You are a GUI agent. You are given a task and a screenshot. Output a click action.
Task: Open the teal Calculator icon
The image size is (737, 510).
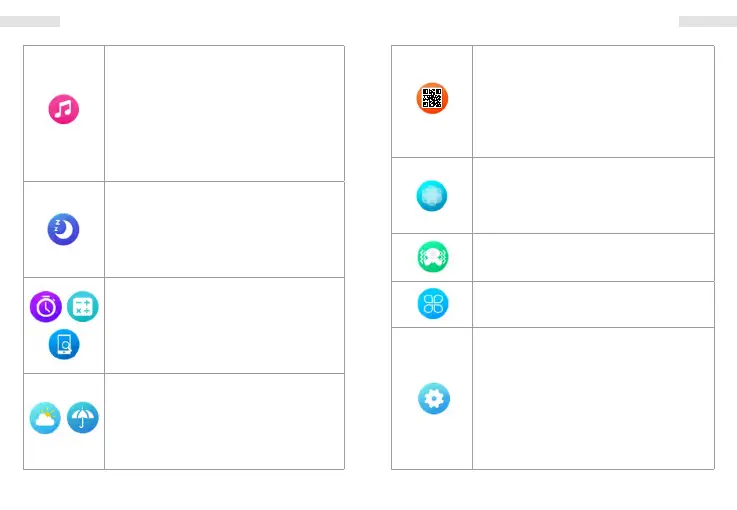tap(83, 306)
